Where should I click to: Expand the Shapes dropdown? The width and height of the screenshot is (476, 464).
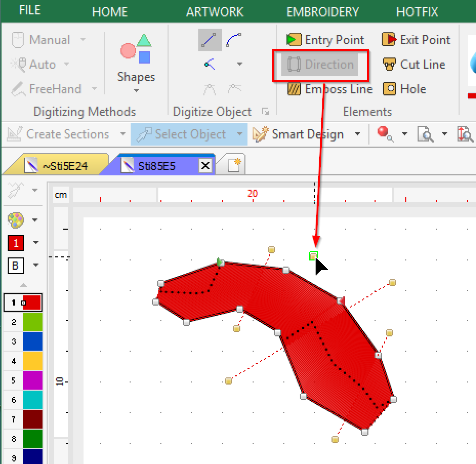pyautogui.click(x=136, y=91)
